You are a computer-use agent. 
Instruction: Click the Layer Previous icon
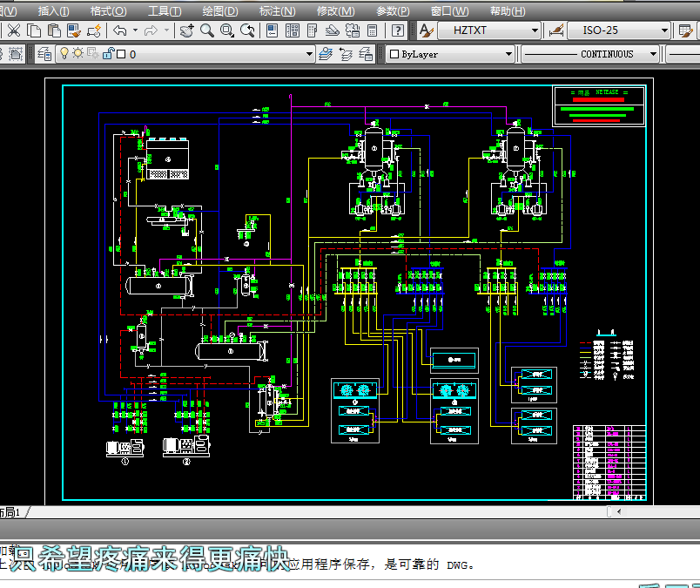(346, 54)
